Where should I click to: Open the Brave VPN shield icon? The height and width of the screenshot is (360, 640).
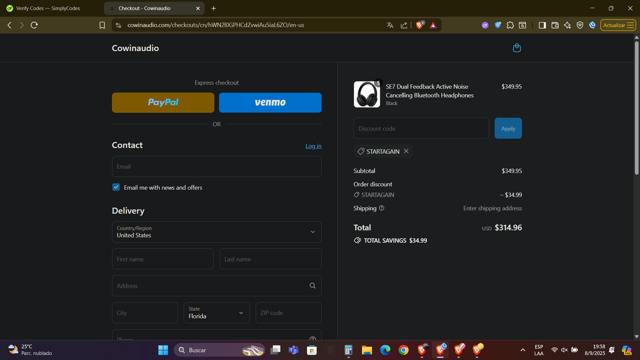tap(580, 25)
